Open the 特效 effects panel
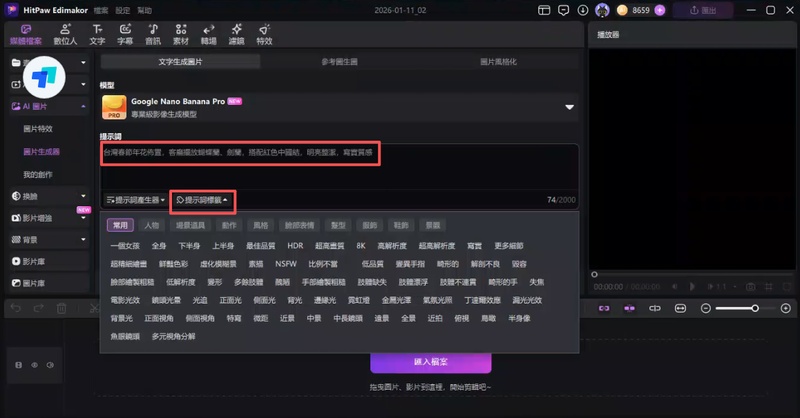This screenshot has width=800, height=418. 264,34
